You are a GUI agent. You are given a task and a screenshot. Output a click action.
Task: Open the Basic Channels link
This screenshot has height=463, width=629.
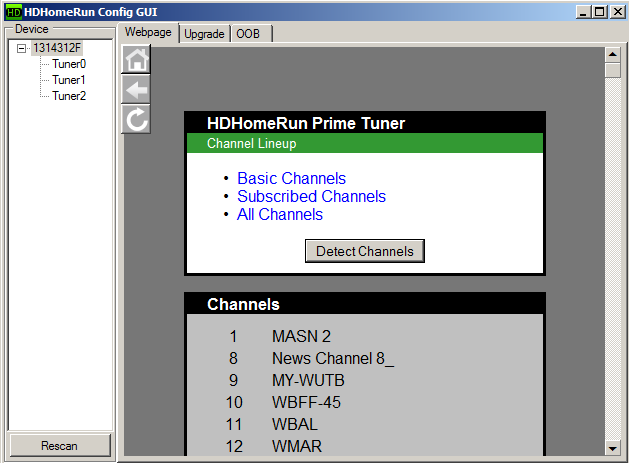click(x=291, y=178)
